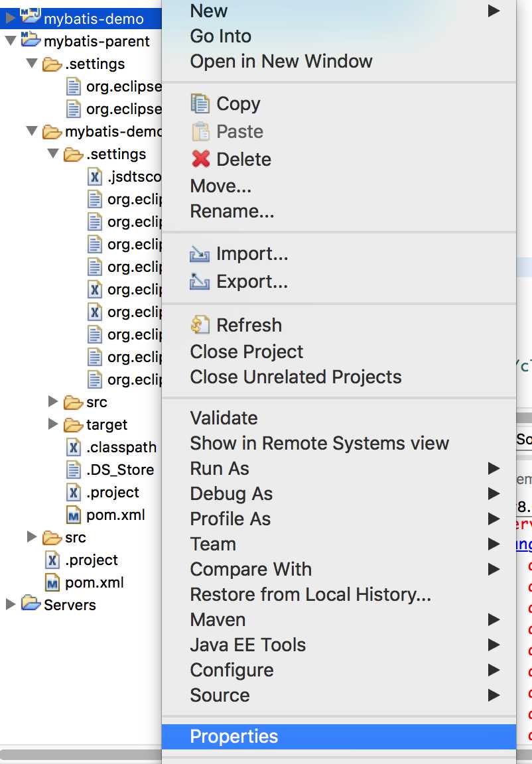
Task: Click the Servers project folder icon
Action: pos(31,604)
